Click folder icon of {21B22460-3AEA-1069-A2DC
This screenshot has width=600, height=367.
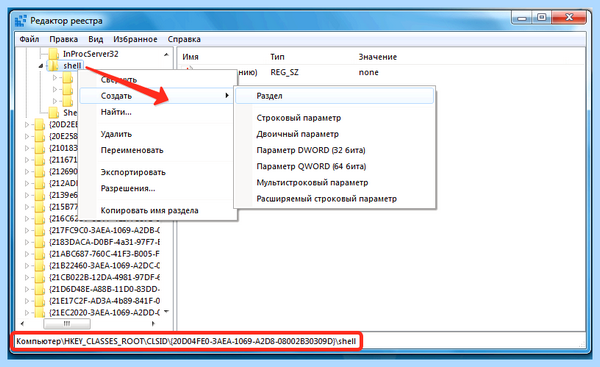coord(39,266)
